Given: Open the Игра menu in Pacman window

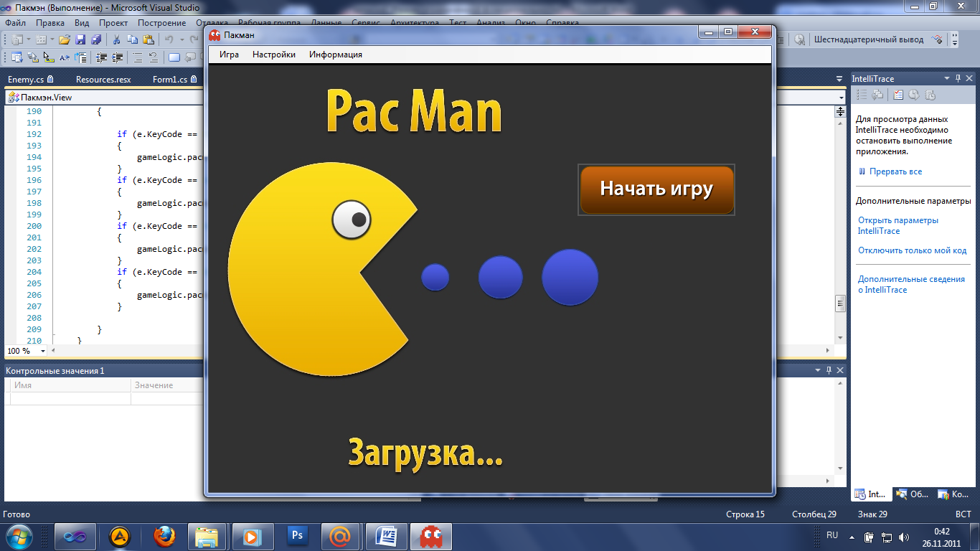Looking at the screenshot, I should tap(230, 55).
